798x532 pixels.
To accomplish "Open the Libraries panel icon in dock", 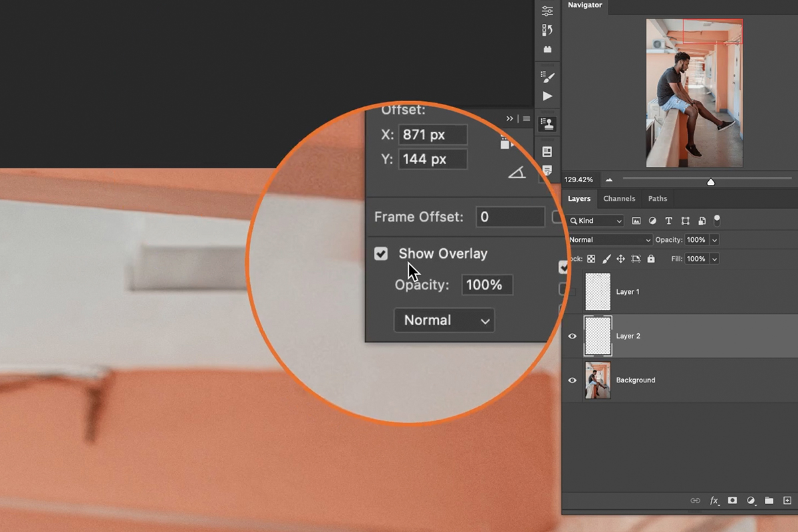I will pyautogui.click(x=547, y=152).
